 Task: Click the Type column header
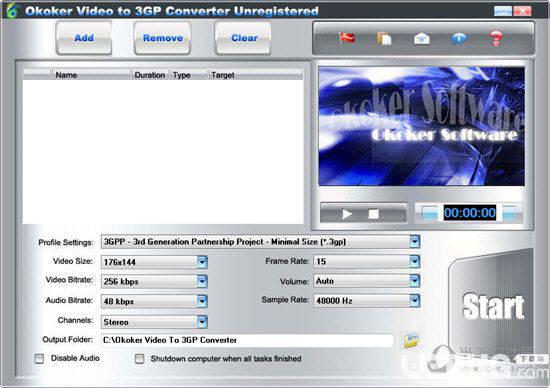pos(189,75)
